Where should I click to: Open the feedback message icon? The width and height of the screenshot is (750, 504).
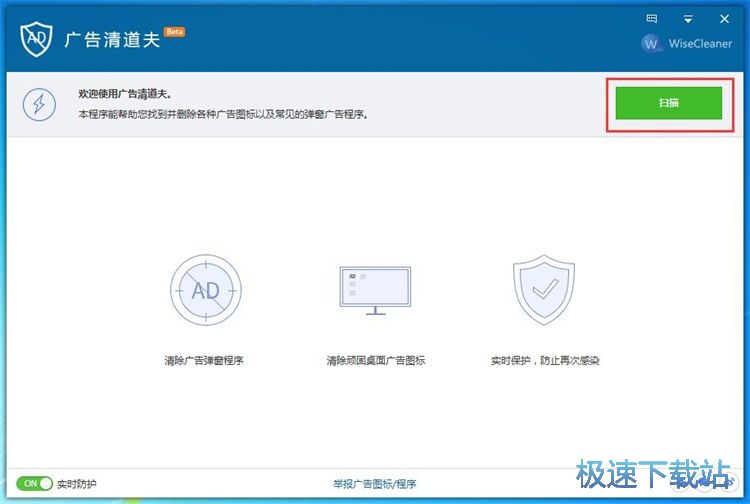(652, 18)
